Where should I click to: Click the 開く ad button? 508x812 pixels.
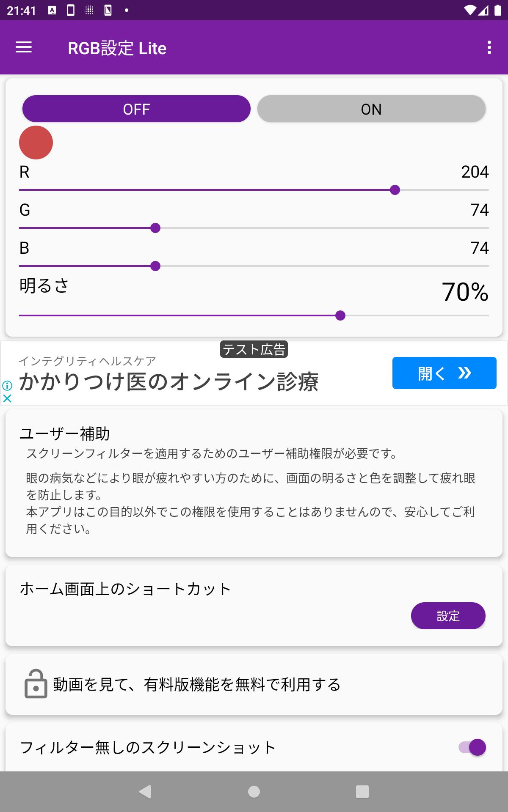pos(444,373)
